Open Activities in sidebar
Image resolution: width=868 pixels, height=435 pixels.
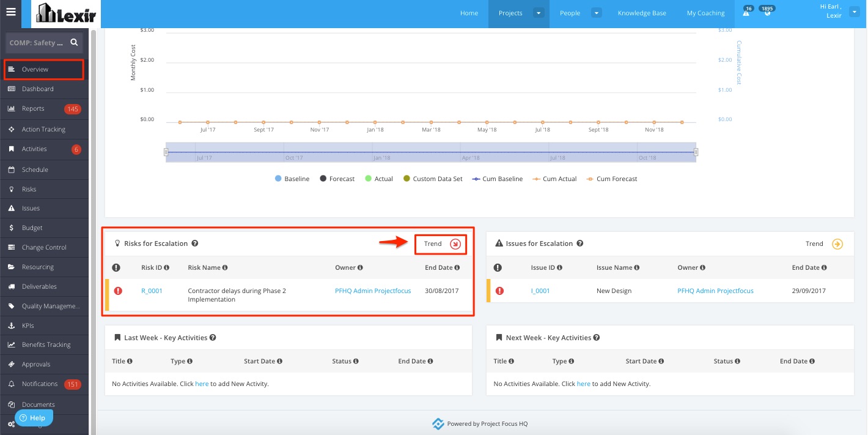click(x=45, y=149)
